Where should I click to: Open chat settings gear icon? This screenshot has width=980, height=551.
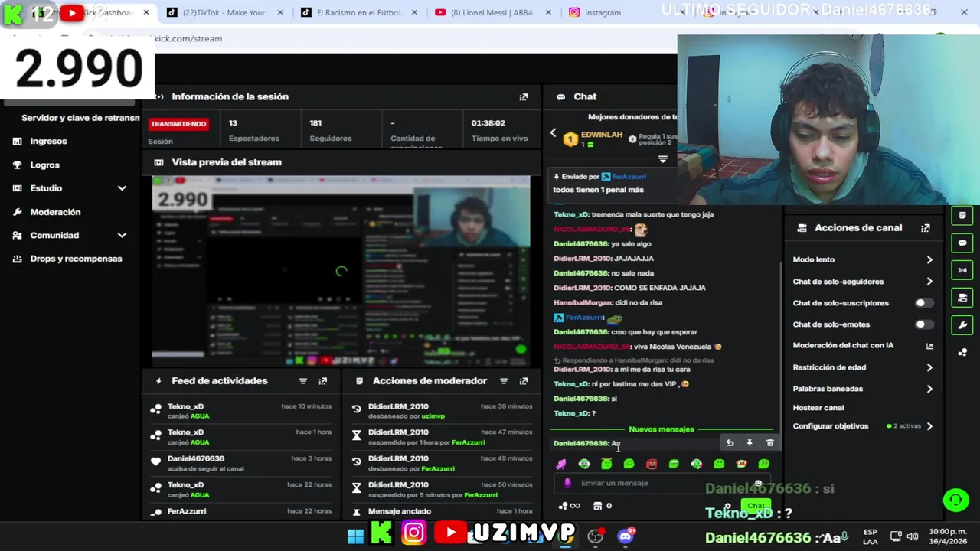[727, 506]
